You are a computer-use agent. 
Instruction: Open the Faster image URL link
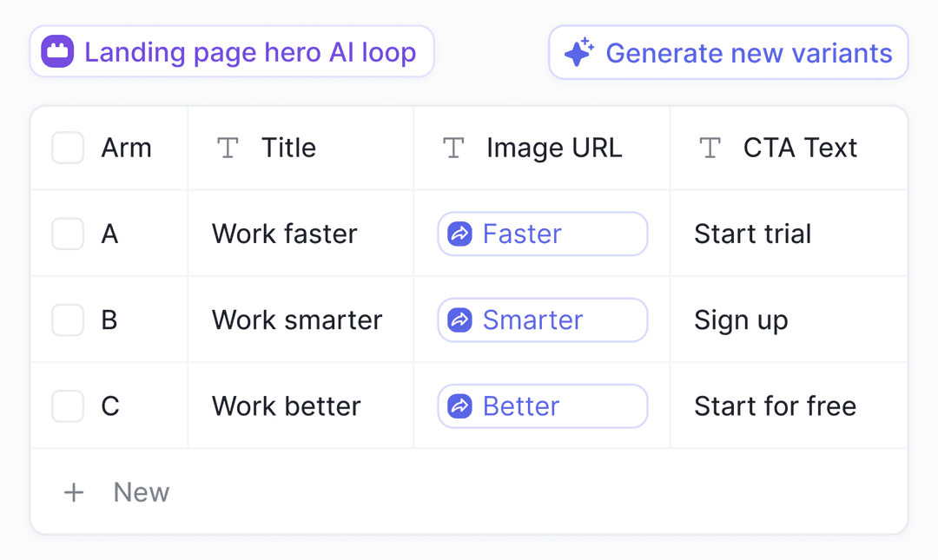coord(522,233)
